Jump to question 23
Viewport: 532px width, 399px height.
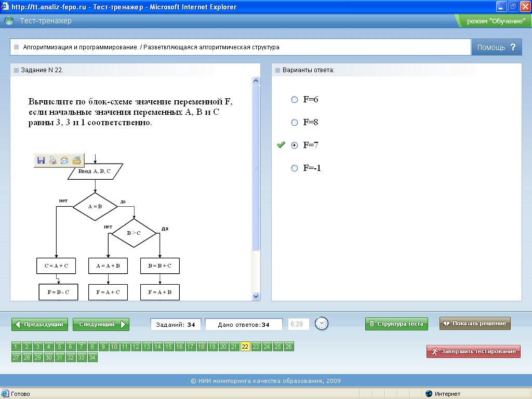[256, 347]
